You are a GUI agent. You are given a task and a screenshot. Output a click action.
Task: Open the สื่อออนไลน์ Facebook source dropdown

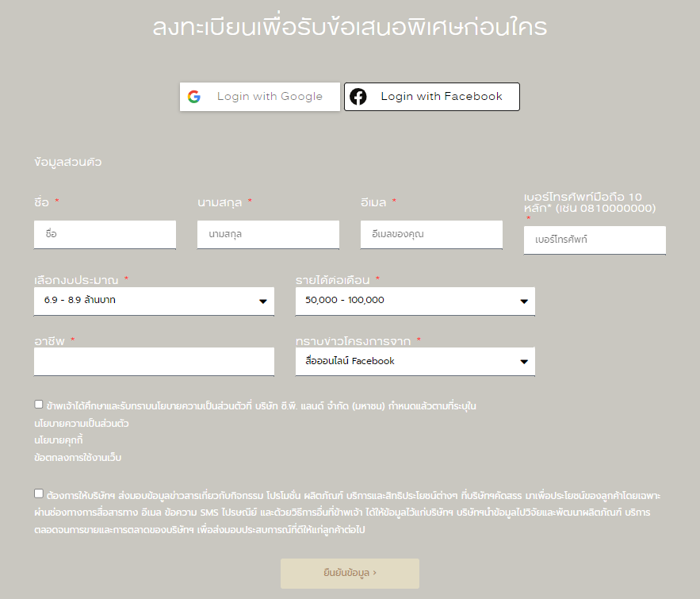click(x=415, y=361)
